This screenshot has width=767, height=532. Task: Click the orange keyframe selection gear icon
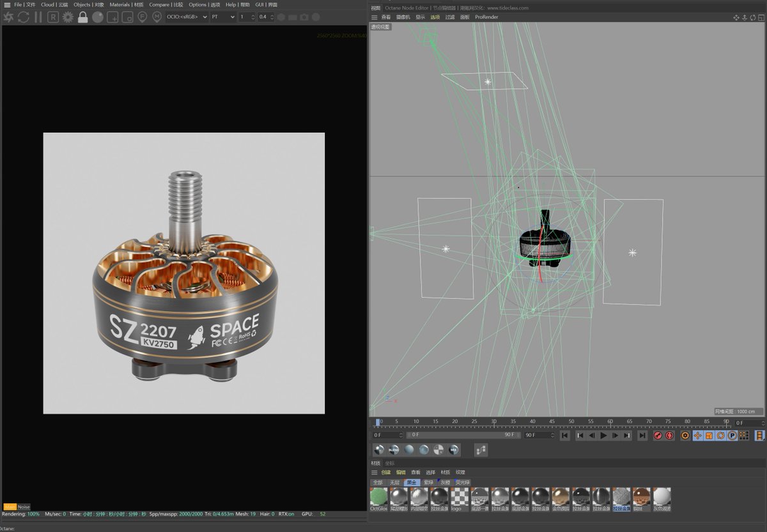[685, 436]
